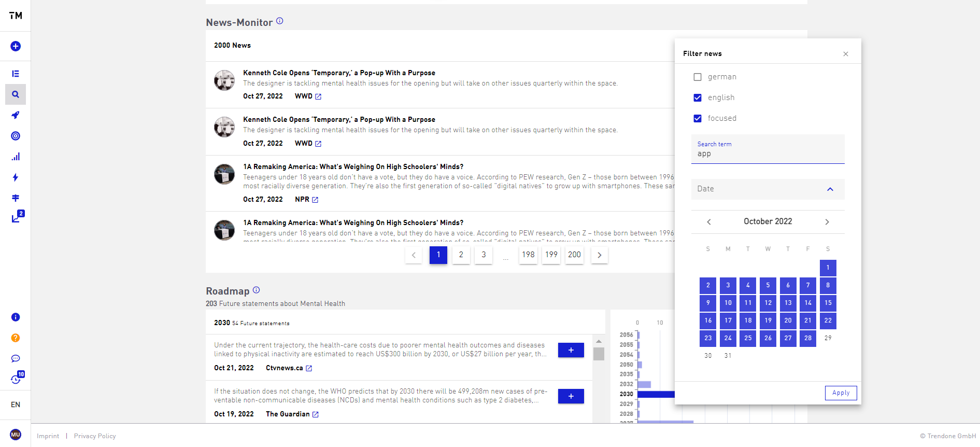Click roadmap list scrollbar handle
Viewport: 980px width, 447px height.
(x=599, y=354)
